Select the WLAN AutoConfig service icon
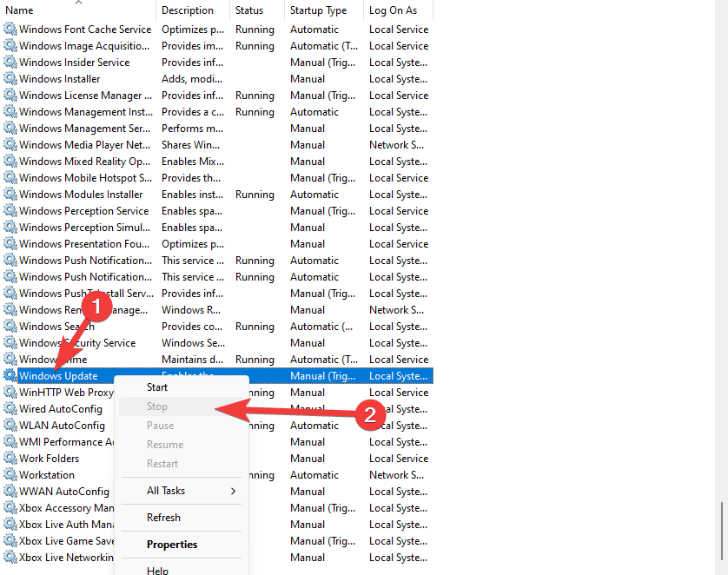The height and width of the screenshot is (575, 728). [x=10, y=426]
